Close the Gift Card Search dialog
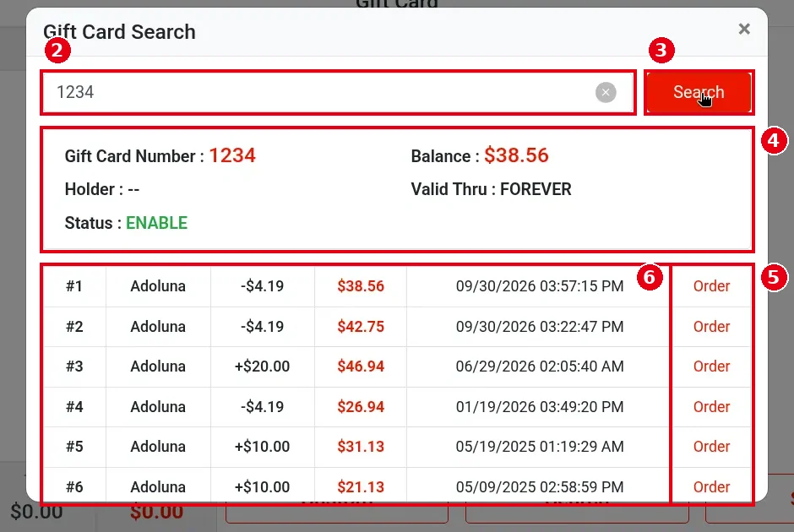 (744, 29)
